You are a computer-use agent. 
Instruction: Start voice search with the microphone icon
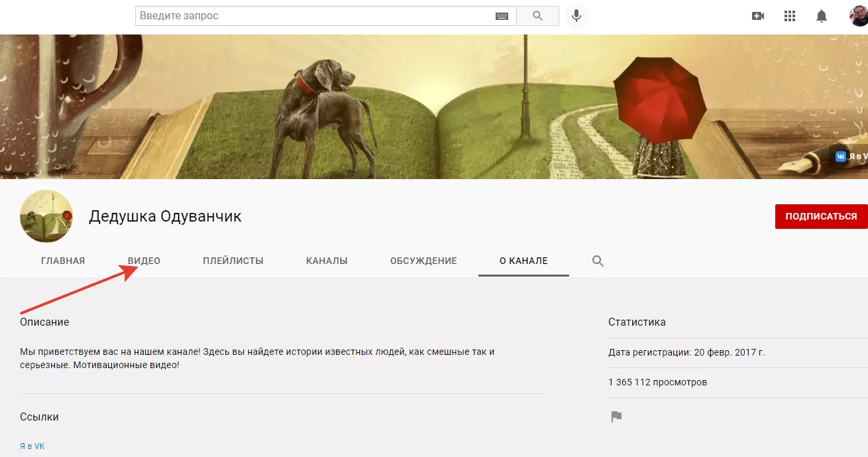pyautogui.click(x=576, y=16)
